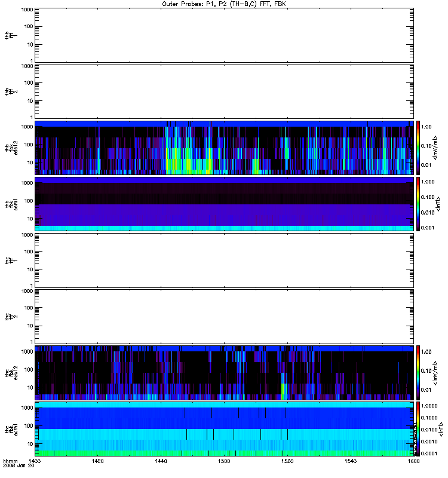448x478 pixels.
Task: Click the thb fff 2 panel axis label
Action: [11, 91]
